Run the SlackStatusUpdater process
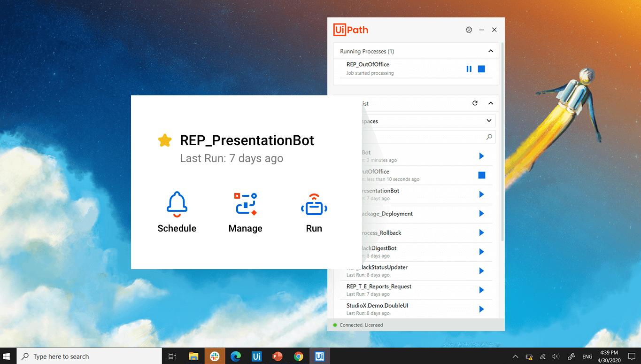 (x=481, y=271)
